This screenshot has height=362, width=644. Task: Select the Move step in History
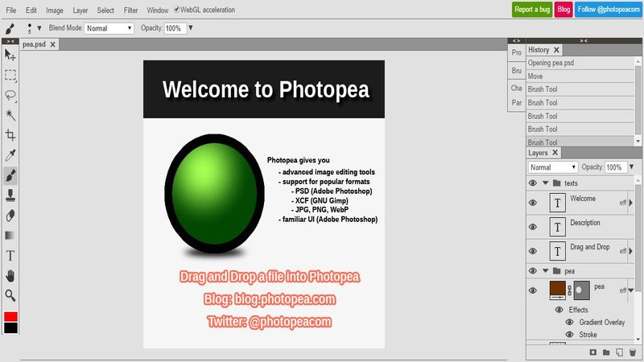535,76
